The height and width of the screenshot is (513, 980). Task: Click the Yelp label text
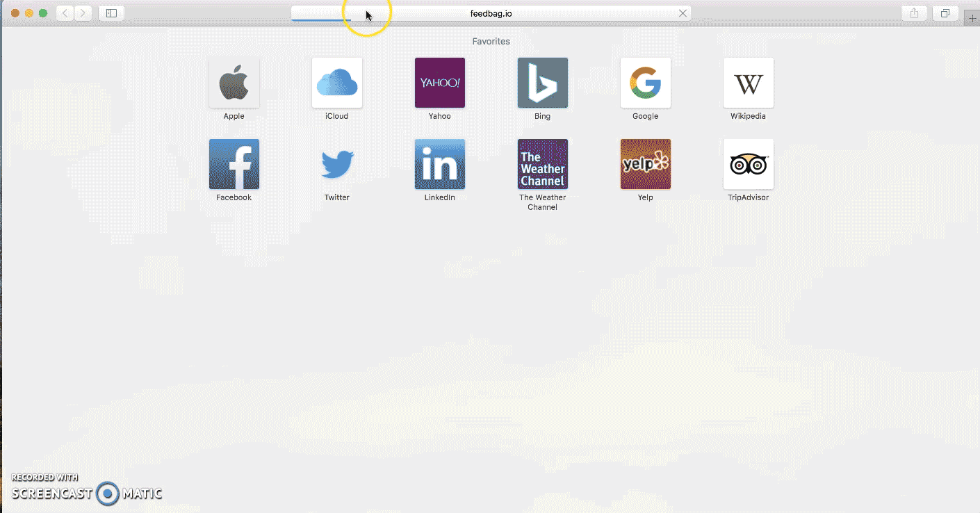[x=646, y=197]
